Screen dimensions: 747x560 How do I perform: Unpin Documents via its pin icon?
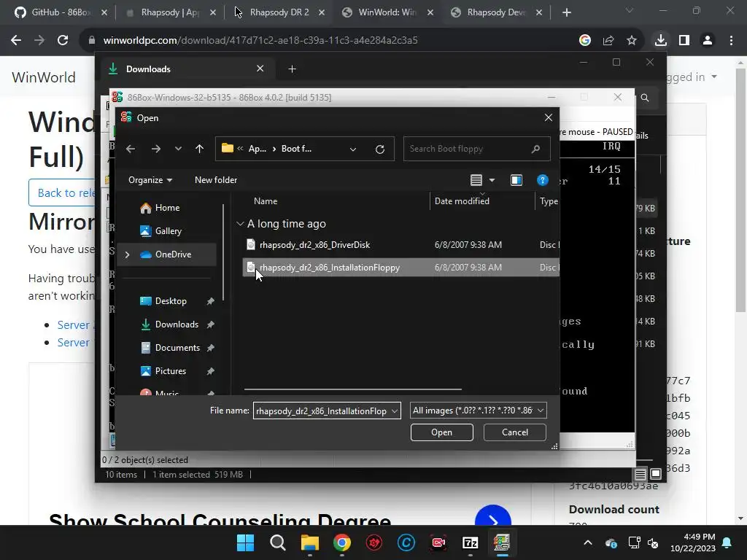pyautogui.click(x=210, y=348)
